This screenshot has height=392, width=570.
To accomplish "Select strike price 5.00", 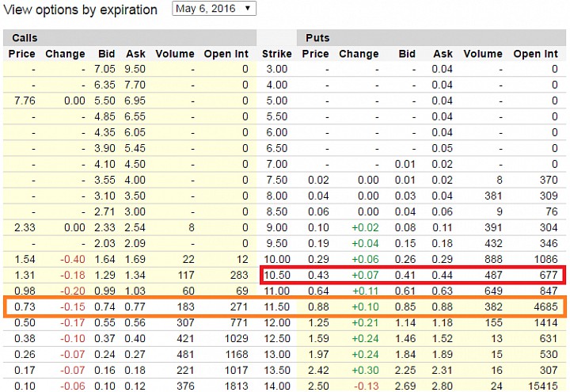I will point(276,101).
